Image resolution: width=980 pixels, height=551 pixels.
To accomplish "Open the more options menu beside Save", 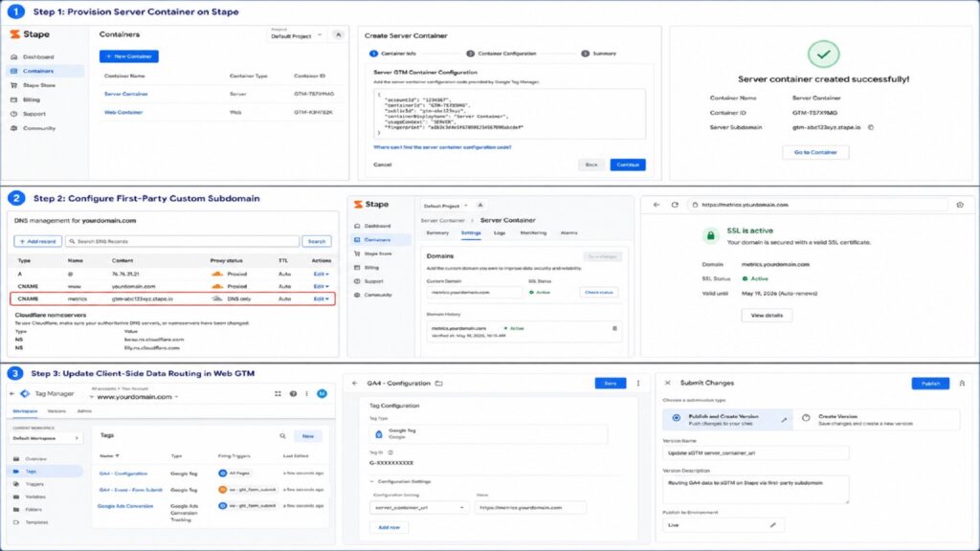I will click(x=638, y=384).
